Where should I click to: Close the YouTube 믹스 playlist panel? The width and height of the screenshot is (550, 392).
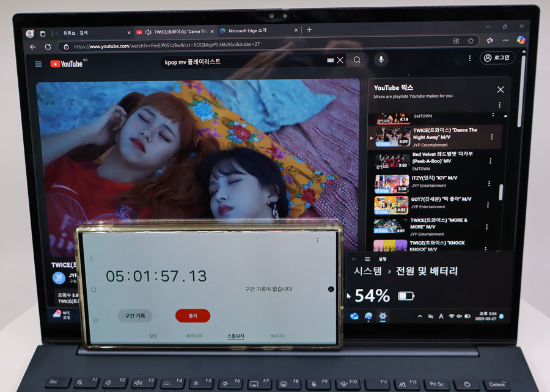tap(501, 90)
